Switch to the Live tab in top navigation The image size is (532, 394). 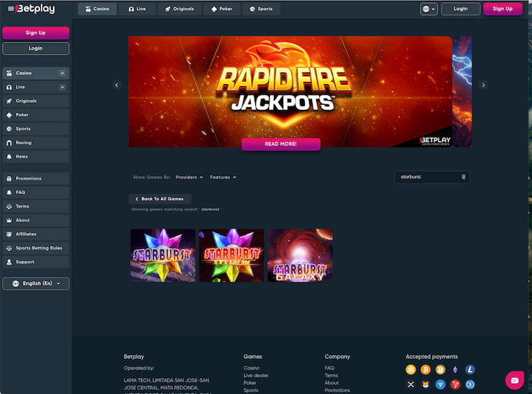coord(137,9)
